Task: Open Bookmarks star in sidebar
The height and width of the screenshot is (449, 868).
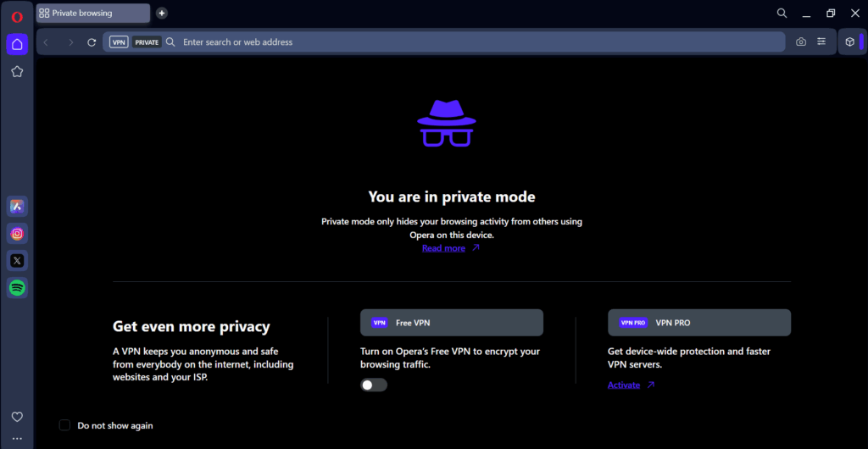Action: 17,72
